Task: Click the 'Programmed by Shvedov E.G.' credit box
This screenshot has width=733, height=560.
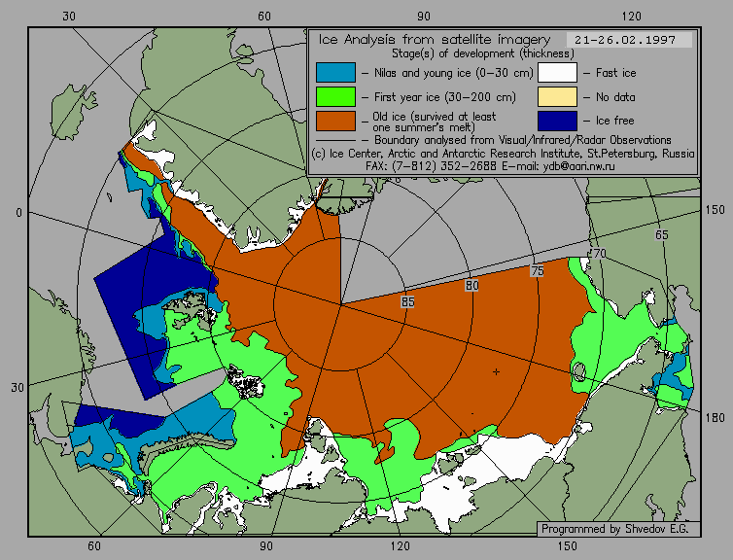Action: (618, 529)
